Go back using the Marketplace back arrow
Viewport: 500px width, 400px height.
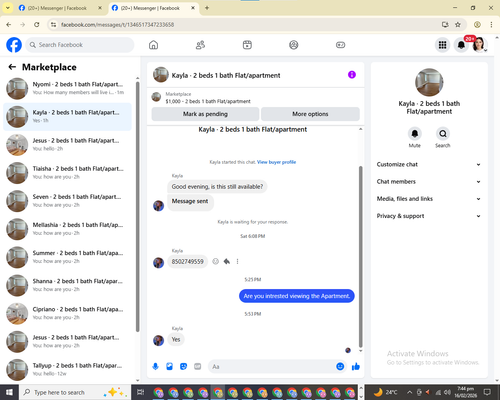[x=12, y=67]
